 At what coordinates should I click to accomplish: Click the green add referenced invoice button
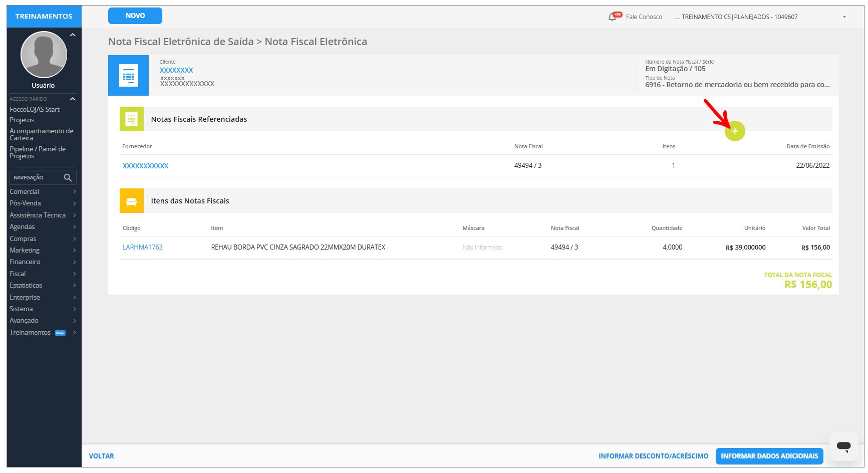coord(735,131)
